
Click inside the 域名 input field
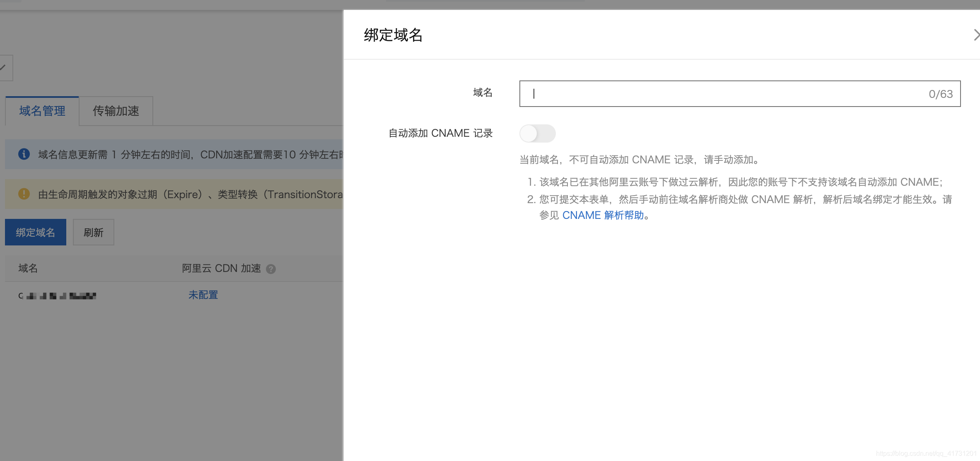[704, 94]
